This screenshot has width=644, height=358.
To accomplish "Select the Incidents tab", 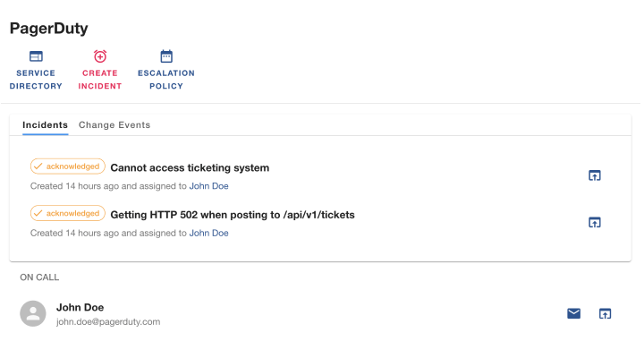I will click(x=46, y=125).
